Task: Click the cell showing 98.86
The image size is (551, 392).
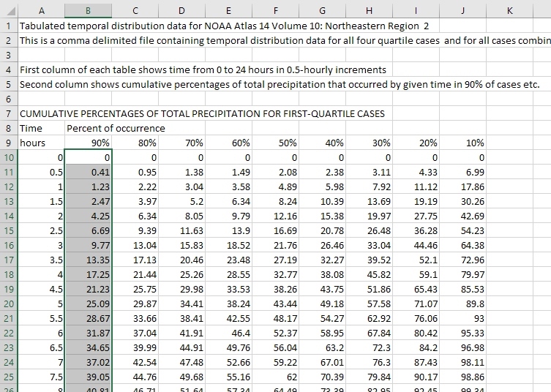Action: point(462,377)
